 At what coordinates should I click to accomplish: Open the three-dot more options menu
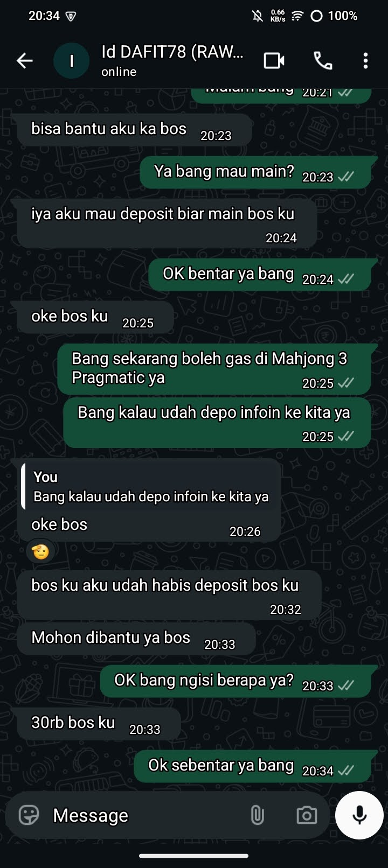[x=365, y=61]
